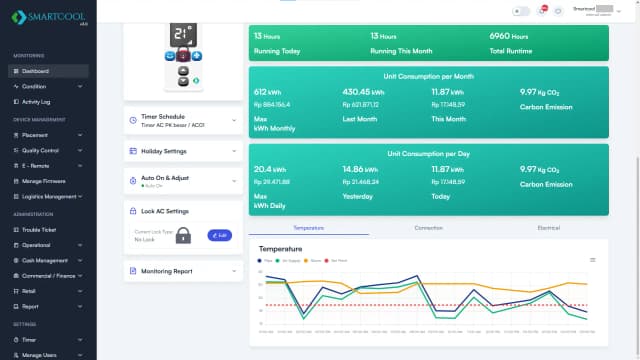Click the Activity Log icon
Viewport: 640px width, 360px height.
[x=16, y=102]
